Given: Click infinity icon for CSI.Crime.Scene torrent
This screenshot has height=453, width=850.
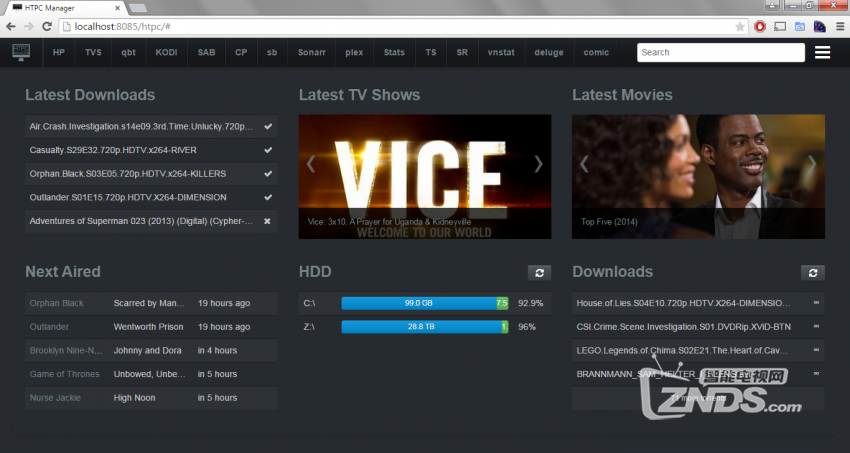Looking at the screenshot, I should [816, 326].
